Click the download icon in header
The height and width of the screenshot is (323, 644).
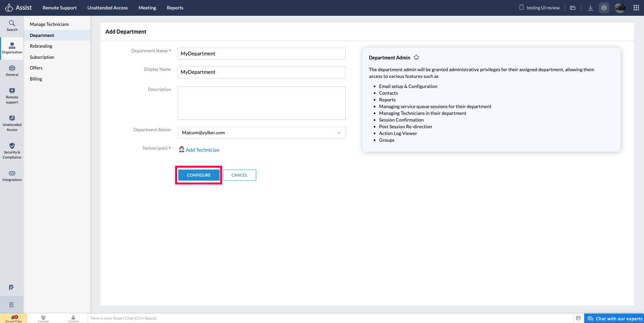(x=590, y=8)
